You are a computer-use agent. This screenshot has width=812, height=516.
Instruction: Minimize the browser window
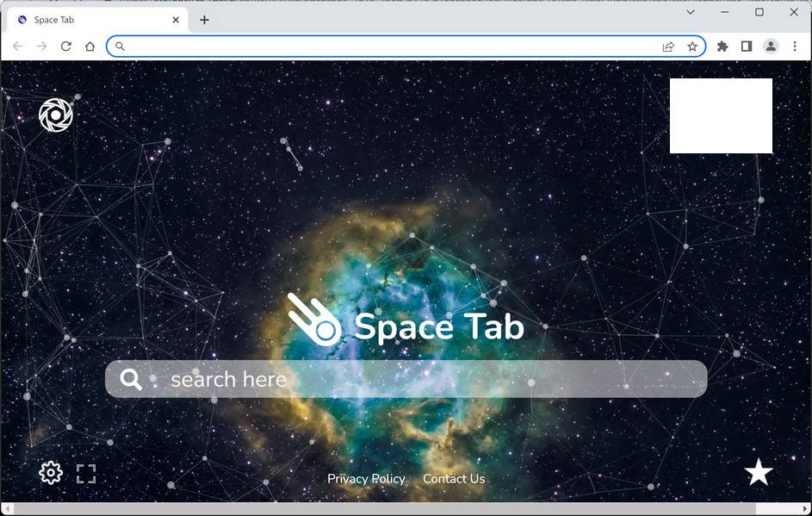[725, 12]
